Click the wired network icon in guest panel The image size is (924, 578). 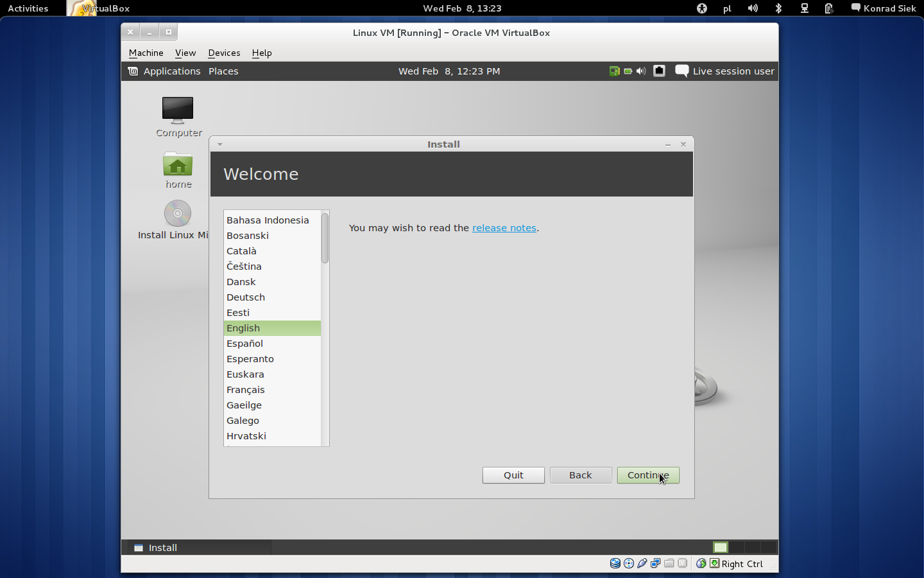pos(659,71)
